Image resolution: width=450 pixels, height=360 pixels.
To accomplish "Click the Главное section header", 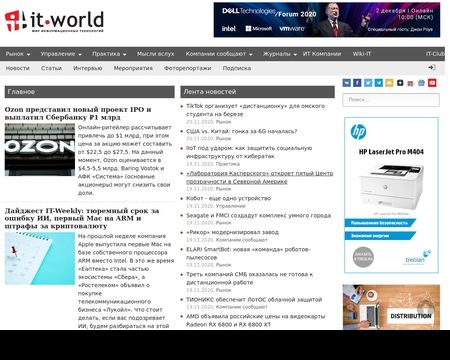I will (x=89, y=92).
